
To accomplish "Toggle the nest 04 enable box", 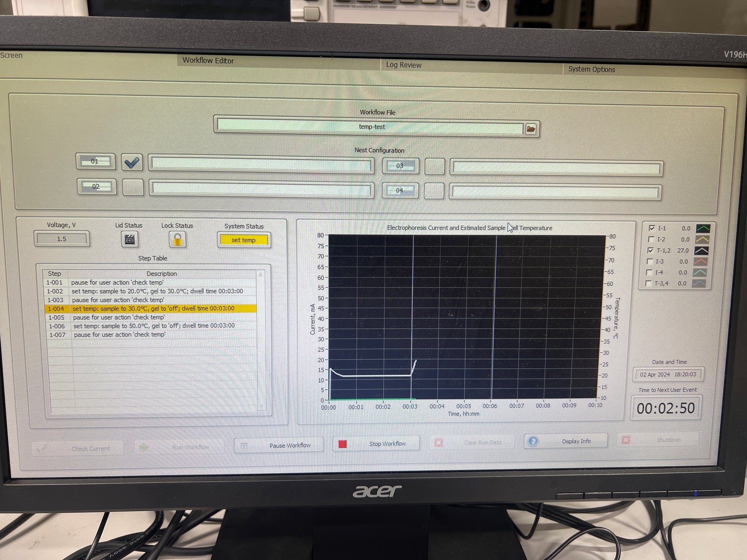I will 434,191.
